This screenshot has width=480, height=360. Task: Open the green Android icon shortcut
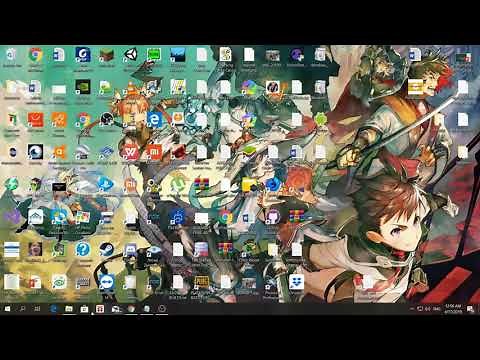[320, 119]
